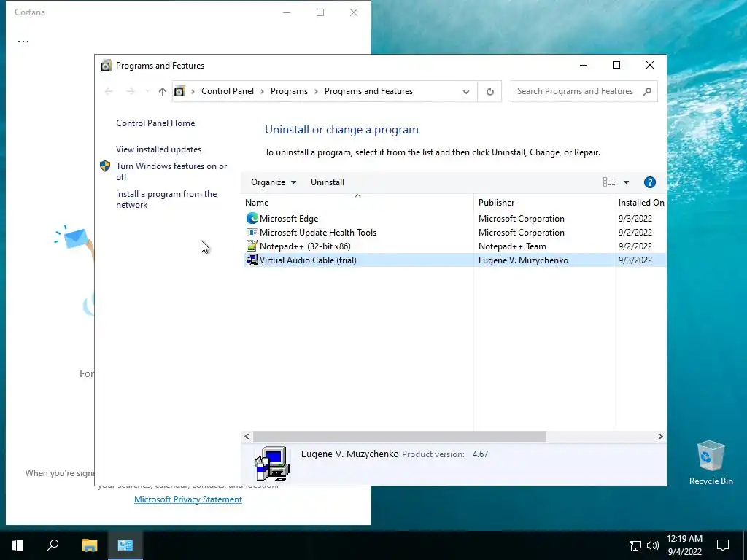Select Microsoft Update Health Tools row
747x560 pixels.
tap(454, 233)
